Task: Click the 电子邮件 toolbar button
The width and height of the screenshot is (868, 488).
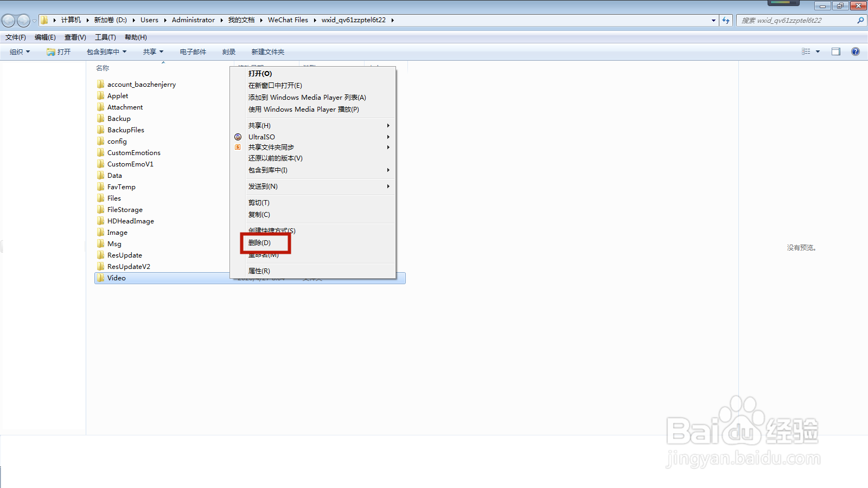Action: click(x=193, y=52)
